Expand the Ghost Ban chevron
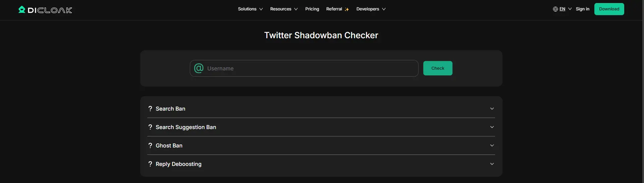 pyautogui.click(x=492, y=145)
